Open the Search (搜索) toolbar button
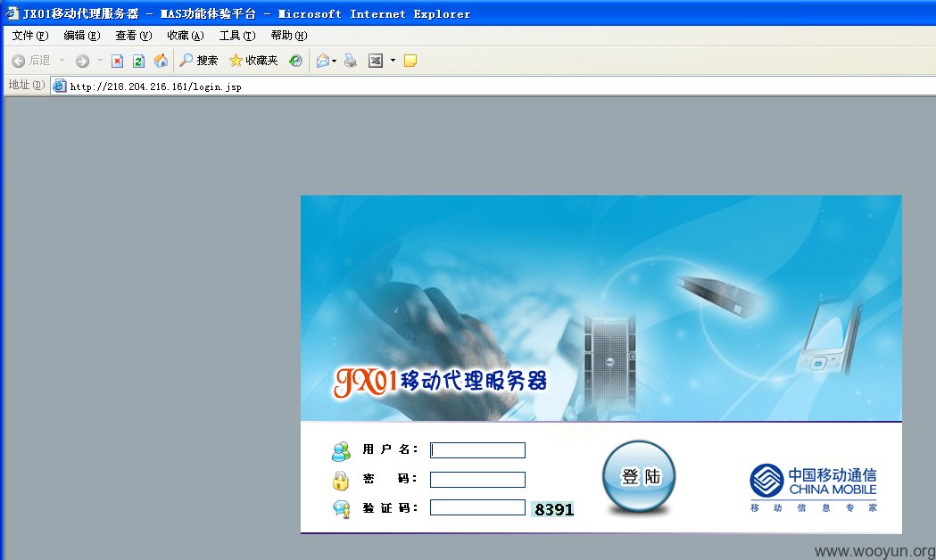Screen dimensions: 936x560 (199, 61)
